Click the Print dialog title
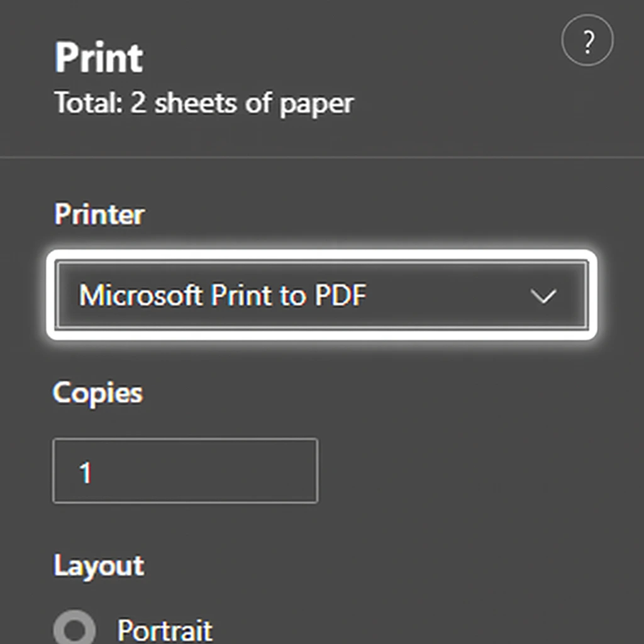Viewport: 644px width, 644px height. [x=97, y=57]
